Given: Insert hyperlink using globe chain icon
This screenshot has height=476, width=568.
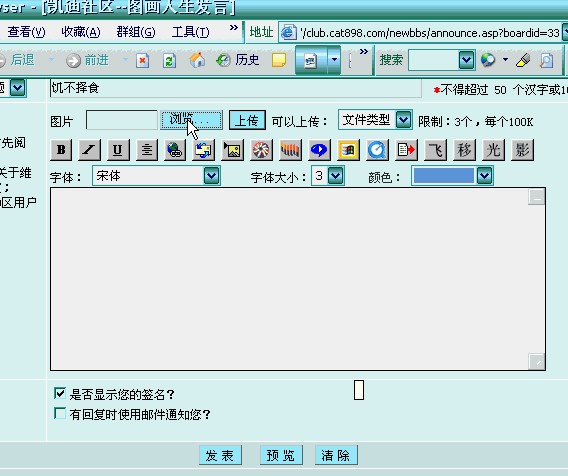Looking at the screenshot, I should coord(175,150).
